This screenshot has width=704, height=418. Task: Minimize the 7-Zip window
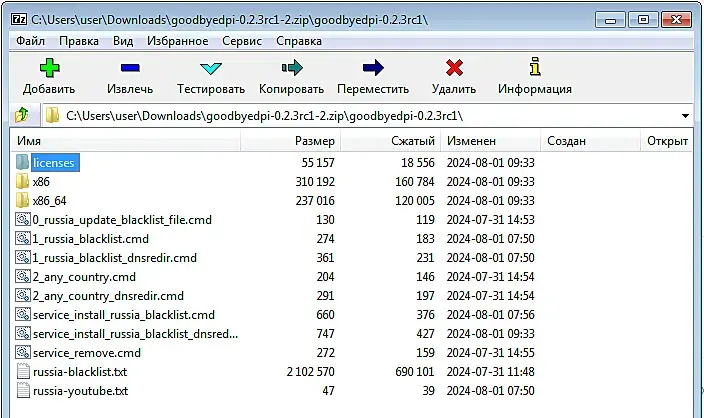(610, 20)
